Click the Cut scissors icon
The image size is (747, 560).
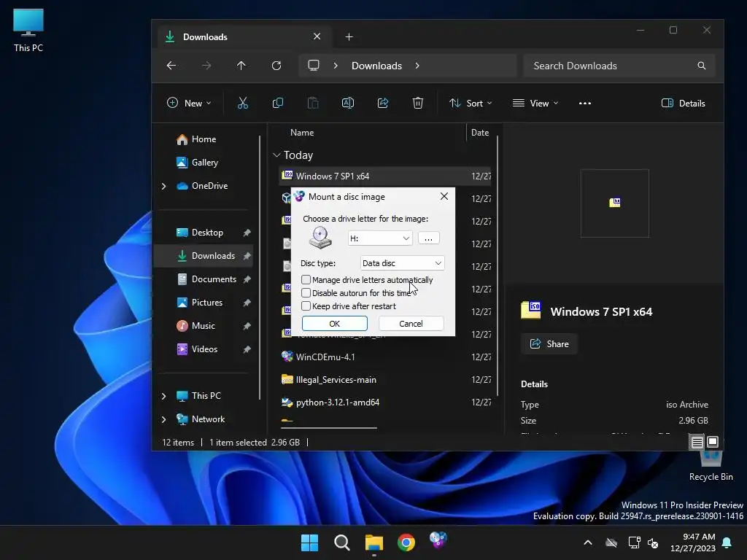click(242, 103)
